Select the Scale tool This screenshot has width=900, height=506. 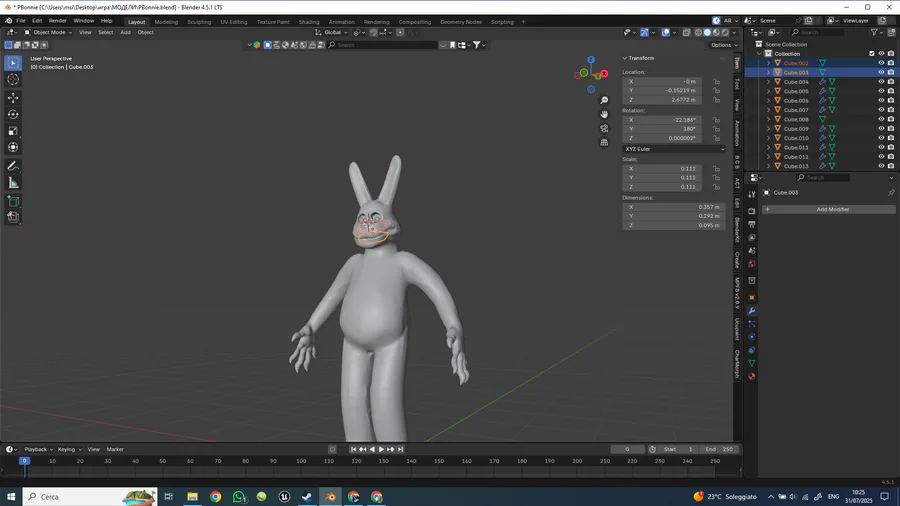[x=13, y=131]
